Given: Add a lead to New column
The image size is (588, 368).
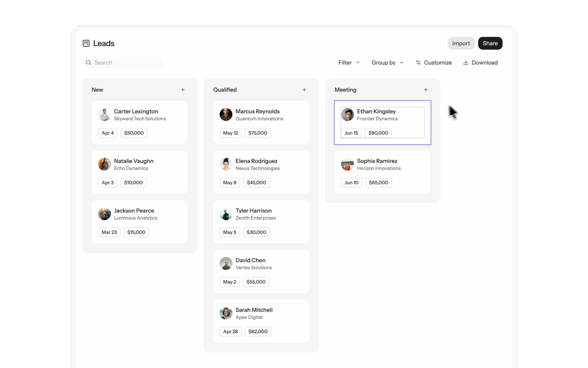Looking at the screenshot, I should [183, 90].
